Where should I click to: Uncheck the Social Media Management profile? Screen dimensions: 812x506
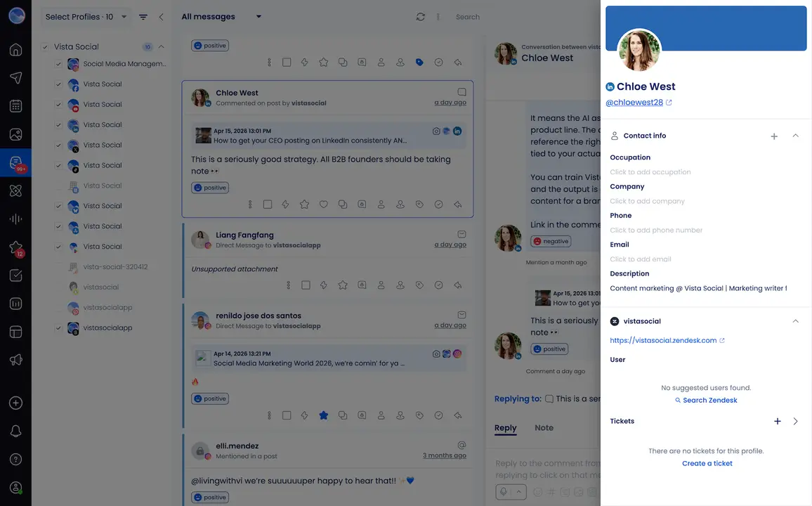[58, 63]
